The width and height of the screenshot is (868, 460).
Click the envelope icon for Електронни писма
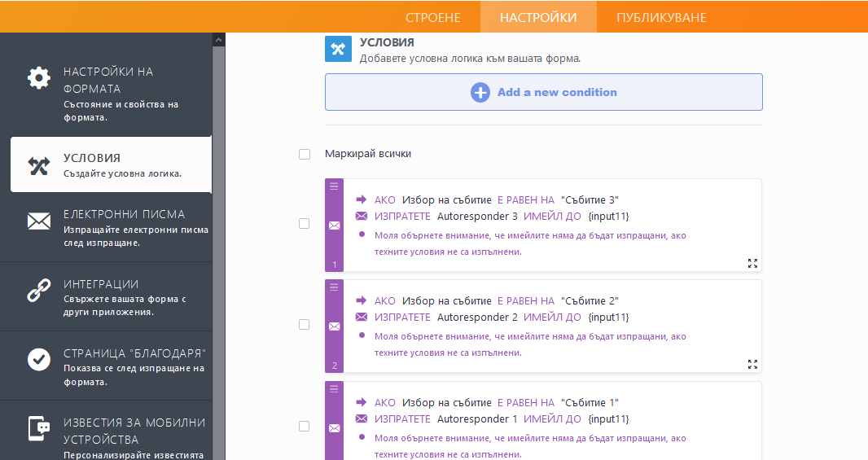point(38,221)
